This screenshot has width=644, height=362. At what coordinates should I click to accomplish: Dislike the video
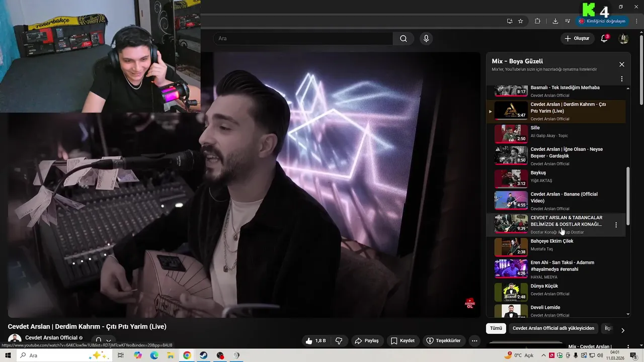coord(339,341)
